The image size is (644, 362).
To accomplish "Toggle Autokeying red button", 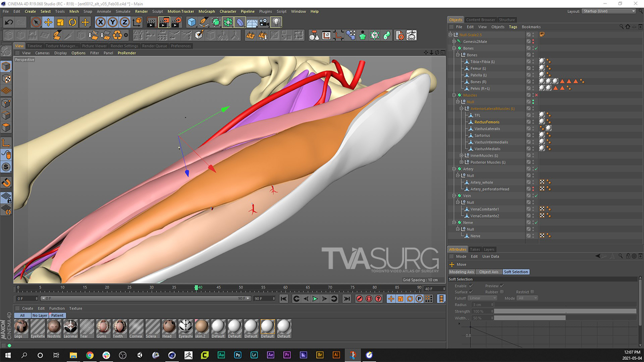I will coord(369,299).
